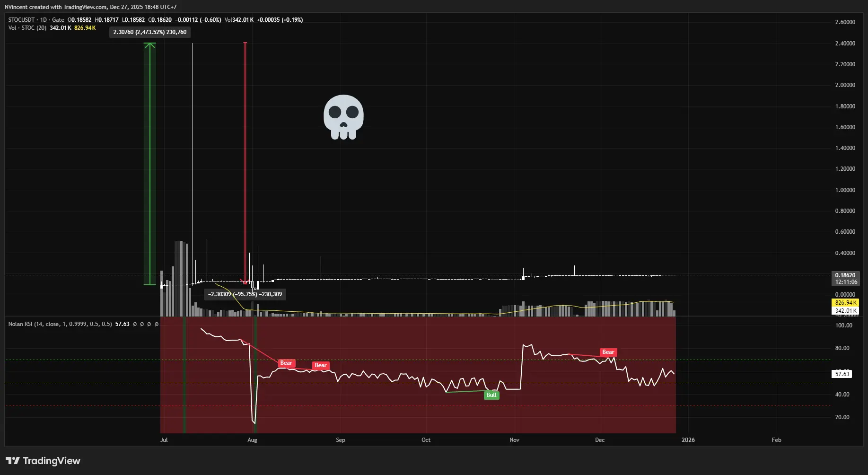Click the 1D interval in the legend
Viewport: 868px width, 475px height.
44,20
